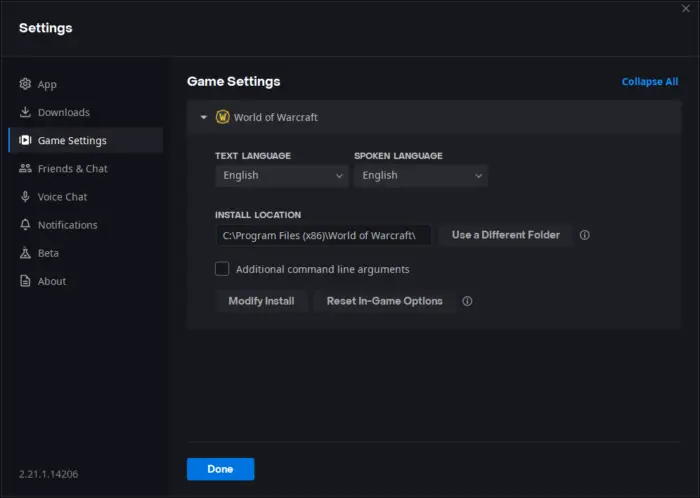700x498 pixels.
Task: Open the Beta tab
Action: [x=86, y=253]
